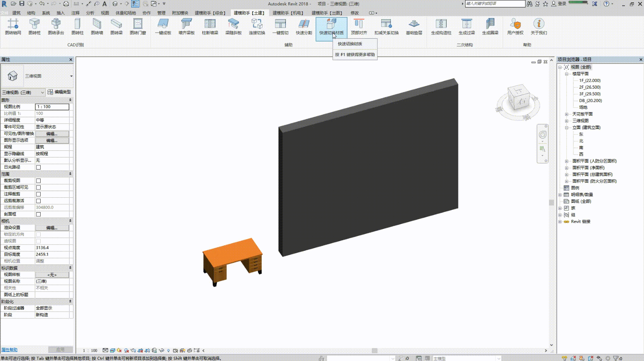Expand the 天花板平面 tree node

coord(567,114)
